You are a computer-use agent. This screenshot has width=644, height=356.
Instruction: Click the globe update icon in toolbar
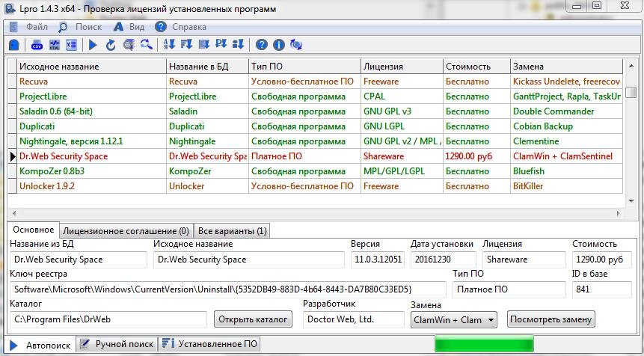[295, 44]
